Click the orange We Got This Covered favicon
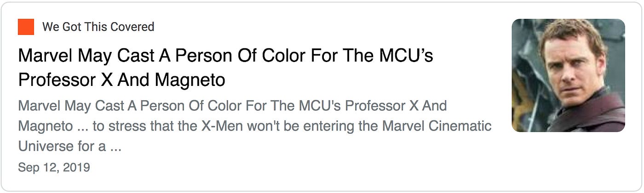 point(26,27)
